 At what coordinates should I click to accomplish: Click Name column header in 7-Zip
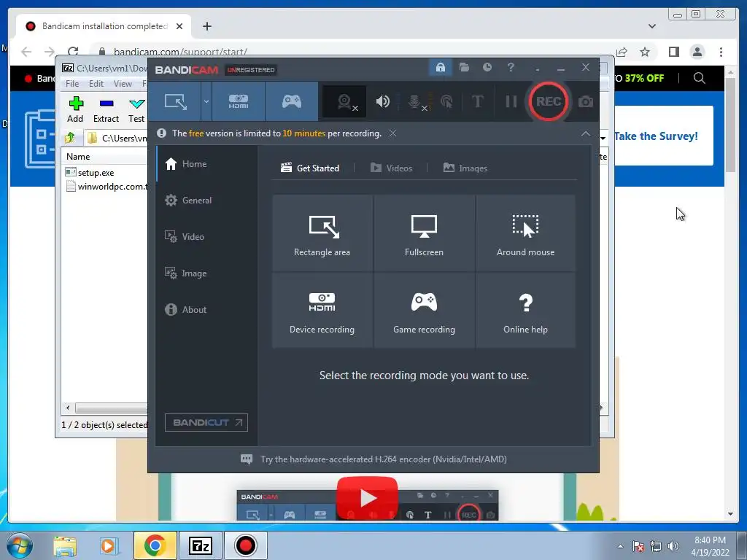point(78,157)
